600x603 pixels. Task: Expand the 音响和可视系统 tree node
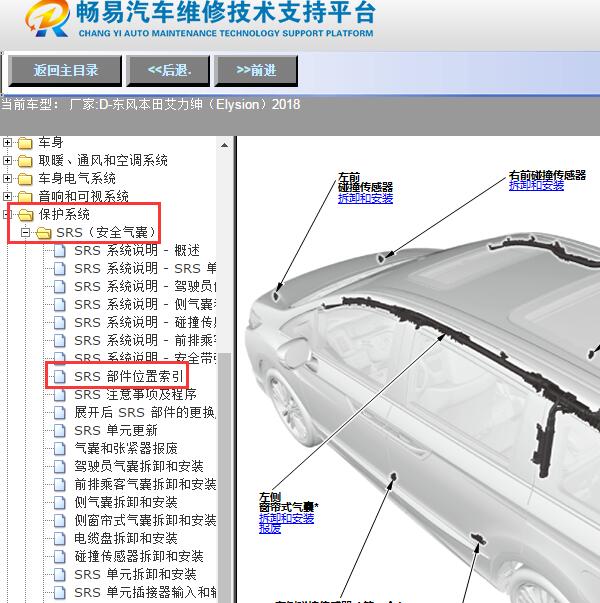pos(7,197)
